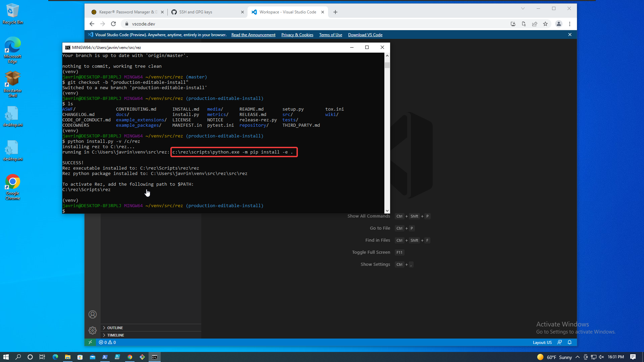Click the errors and warnings status indicator
Image resolution: width=644 pixels, height=362 pixels.
pos(107,342)
